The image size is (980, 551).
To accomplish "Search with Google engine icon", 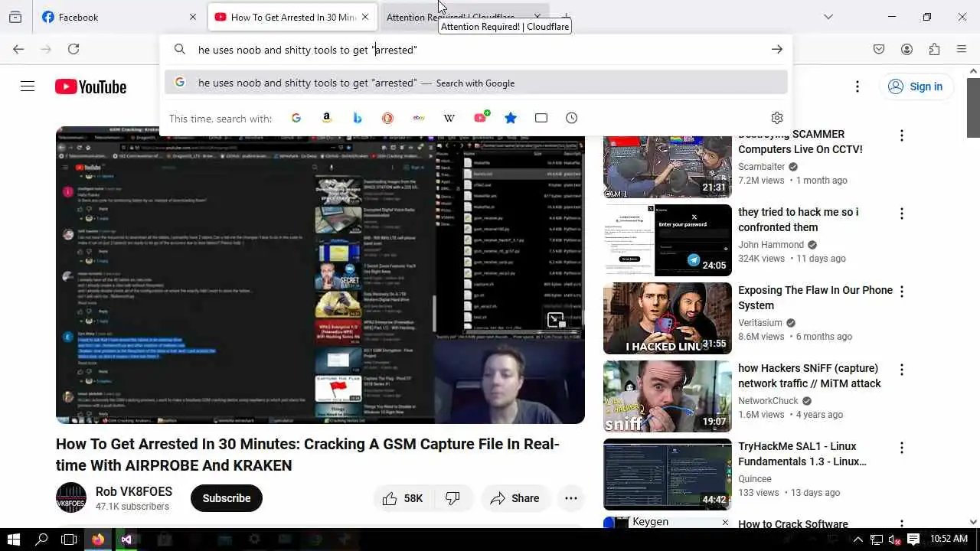I will pyautogui.click(x=296, y=118).
